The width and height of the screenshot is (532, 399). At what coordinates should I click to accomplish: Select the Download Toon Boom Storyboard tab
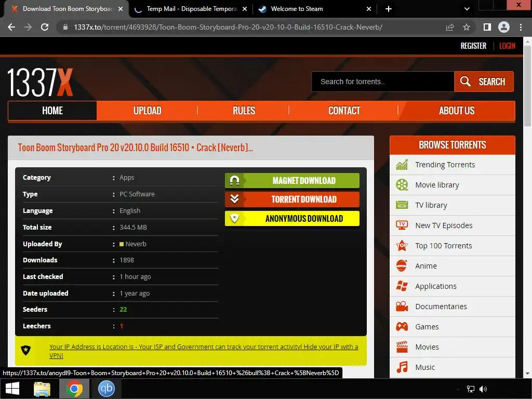66,9
